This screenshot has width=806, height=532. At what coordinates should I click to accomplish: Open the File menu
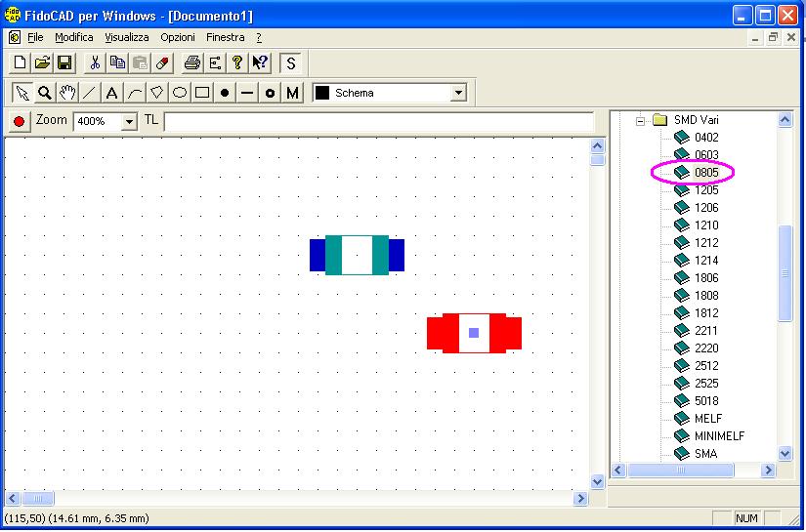(35, 37)
